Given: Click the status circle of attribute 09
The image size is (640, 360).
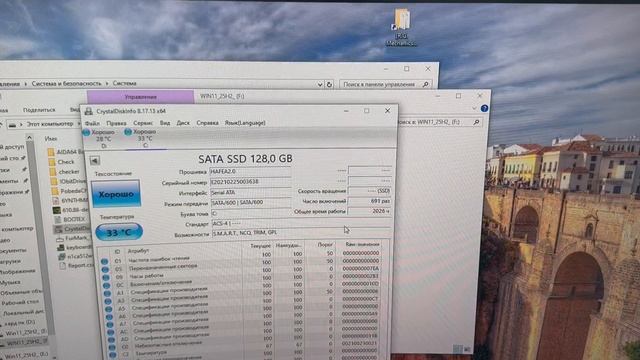Looking at the screenshot, I should pos(106,278).
